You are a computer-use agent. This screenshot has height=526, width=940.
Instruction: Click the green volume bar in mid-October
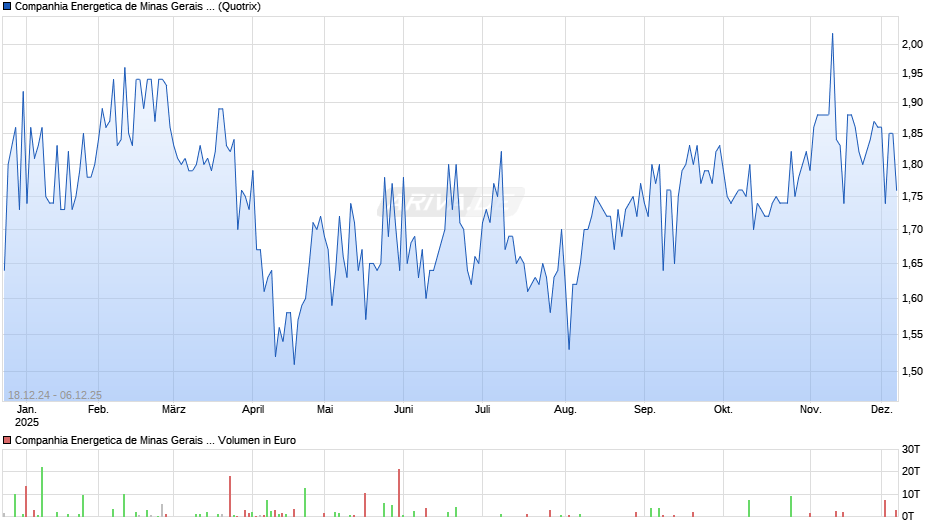[x=749, y=509]
